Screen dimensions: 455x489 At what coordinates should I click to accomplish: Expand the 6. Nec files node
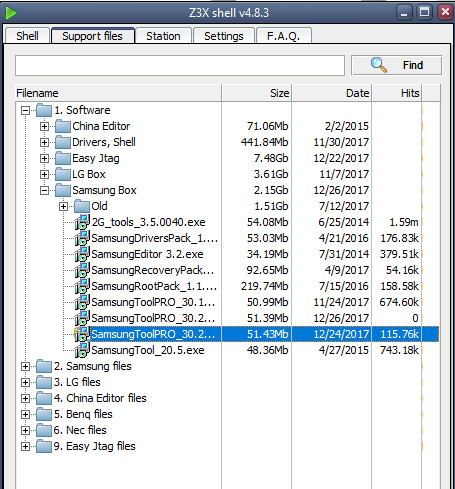(25, 430)
